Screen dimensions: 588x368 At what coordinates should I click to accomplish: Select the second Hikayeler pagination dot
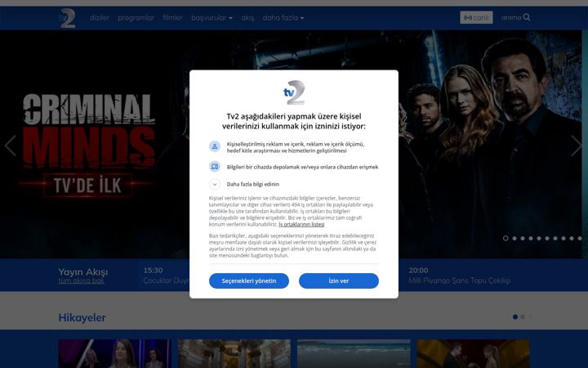click(x=523, y=317)
